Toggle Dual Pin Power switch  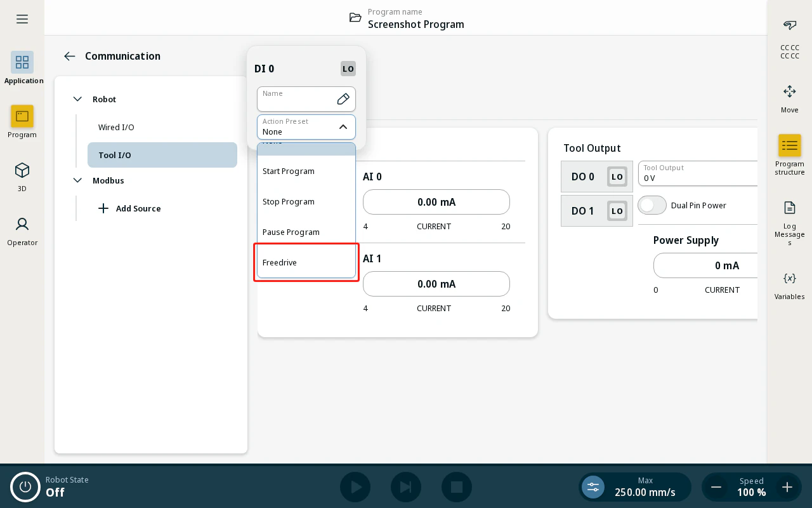(652, 205)
